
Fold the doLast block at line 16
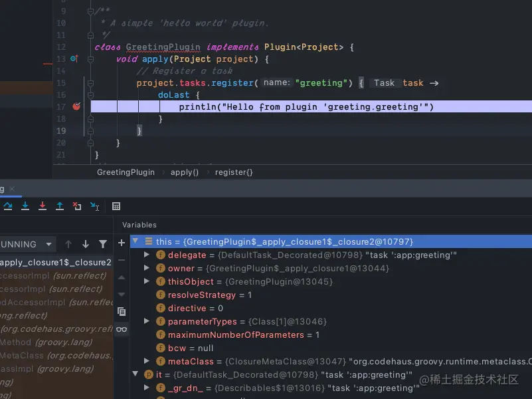click(90, 94)
